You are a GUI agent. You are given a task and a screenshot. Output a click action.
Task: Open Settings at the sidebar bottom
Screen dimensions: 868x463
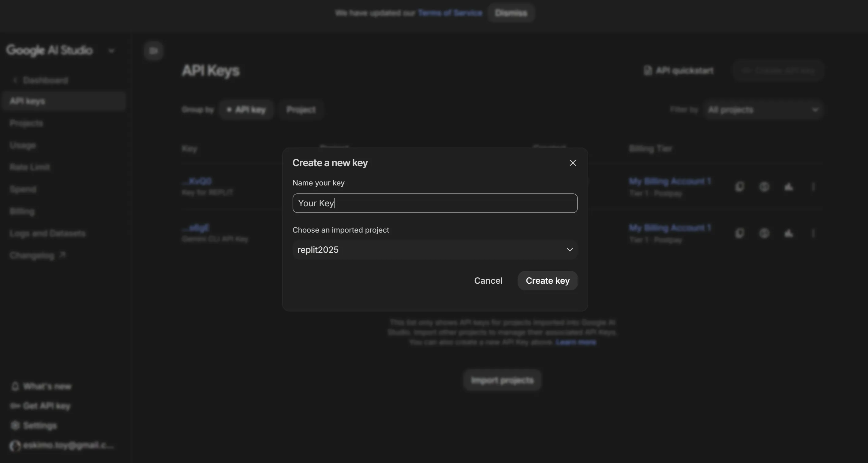(34, 426)
